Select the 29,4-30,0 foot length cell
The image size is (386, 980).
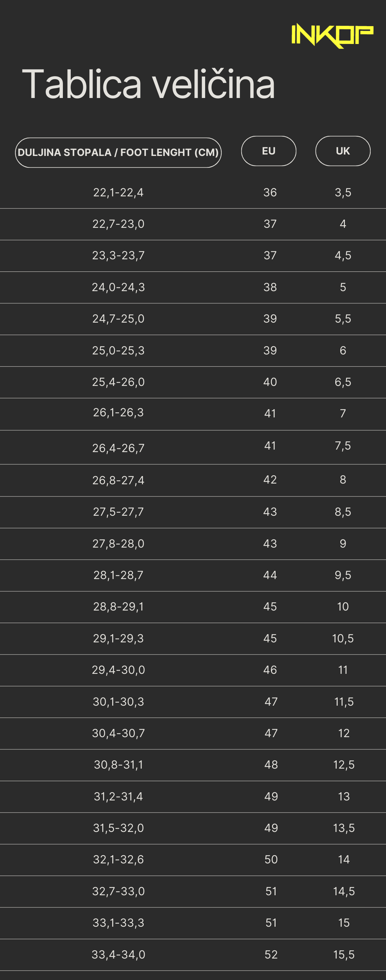pyautogui.click(x=118, y=670)
